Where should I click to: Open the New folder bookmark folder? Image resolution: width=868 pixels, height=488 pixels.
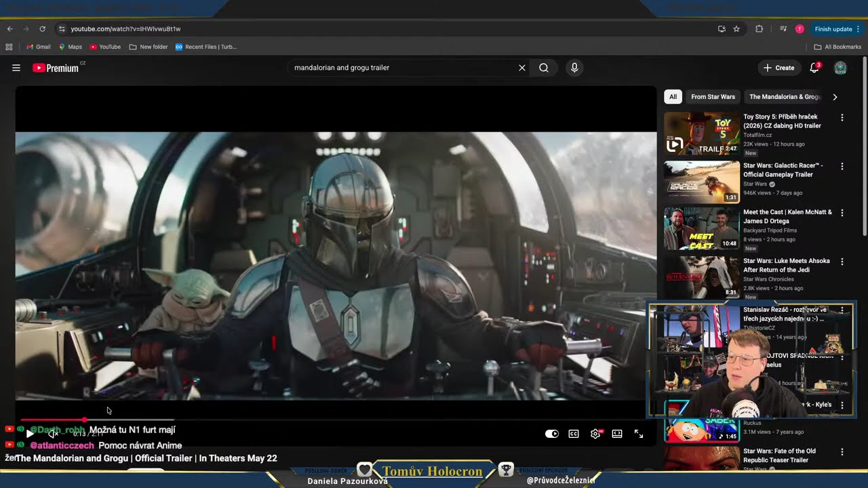(x=148, y=47)
